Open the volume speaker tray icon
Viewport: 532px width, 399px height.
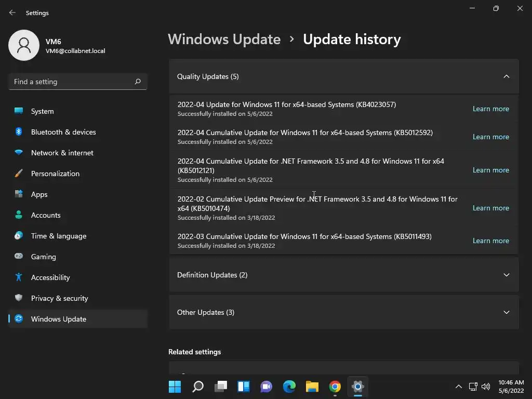[486, 387]
